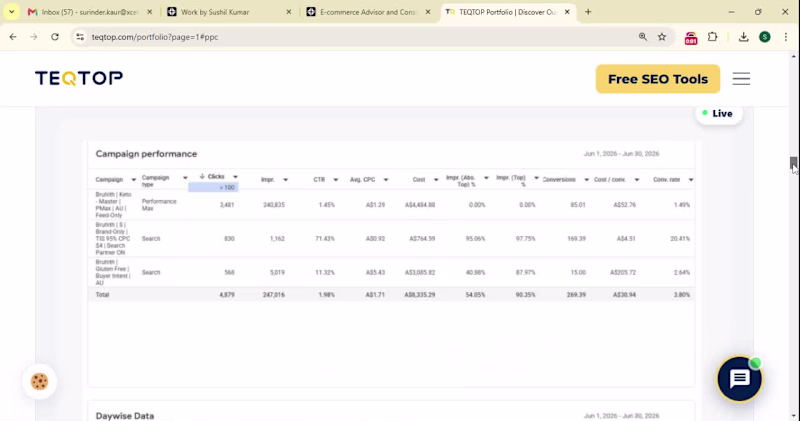The image size is (800, 421).
Task: Close the E-commerce Advisor tab
Action: click(x=428, y=12)
